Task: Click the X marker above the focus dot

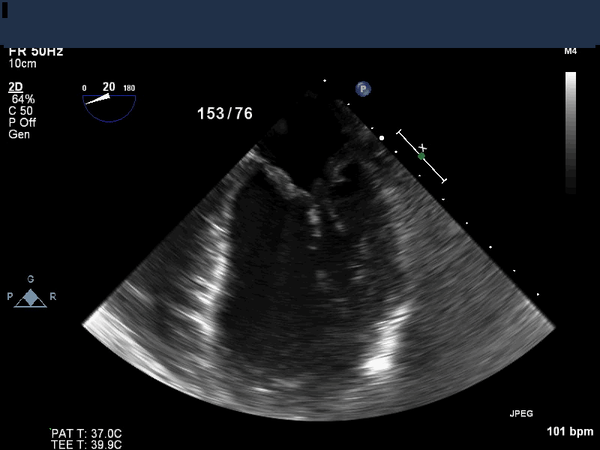Action: point(422,147)
